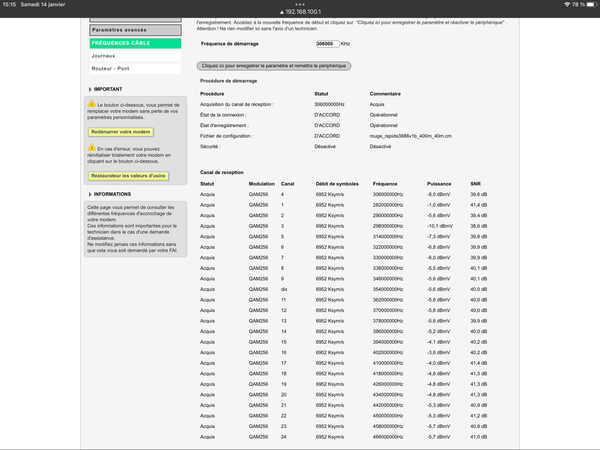Click frequency 442000000Hz of canal 21
The width and height of the screenshot is (600, 450).
[x=388, y=405]
